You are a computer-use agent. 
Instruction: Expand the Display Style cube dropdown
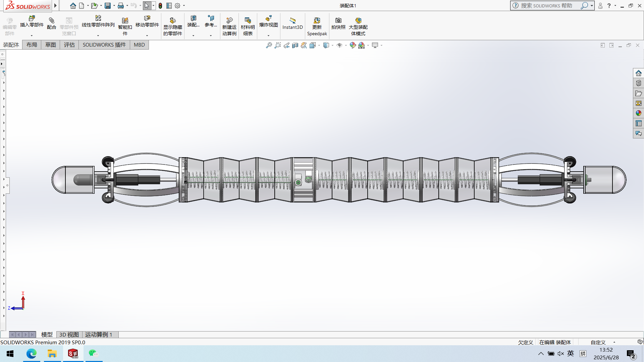tap(332, 45)
